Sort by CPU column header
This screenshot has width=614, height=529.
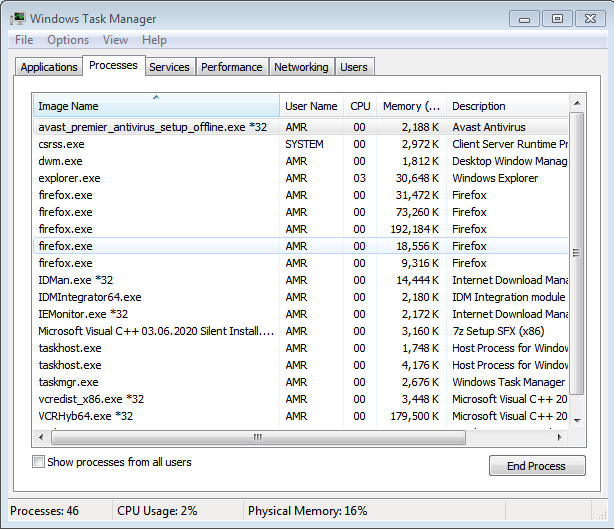[x=360, y=106]
